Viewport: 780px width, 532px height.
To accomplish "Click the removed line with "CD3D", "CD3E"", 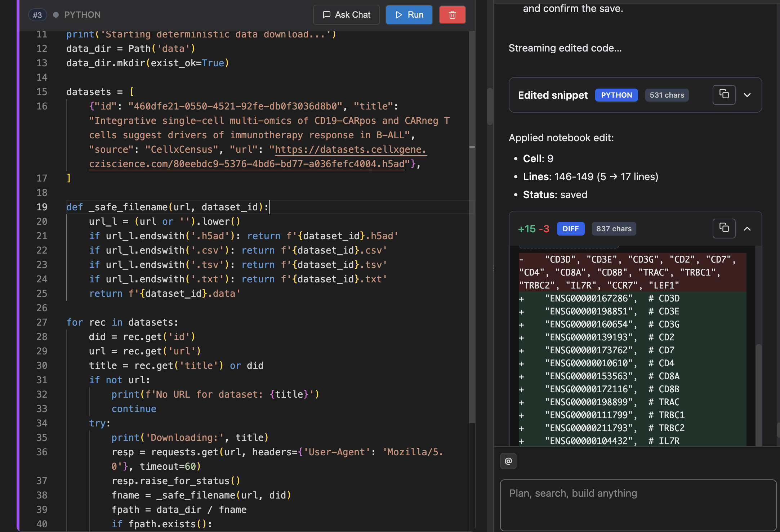I will click(x=632, y=272).
